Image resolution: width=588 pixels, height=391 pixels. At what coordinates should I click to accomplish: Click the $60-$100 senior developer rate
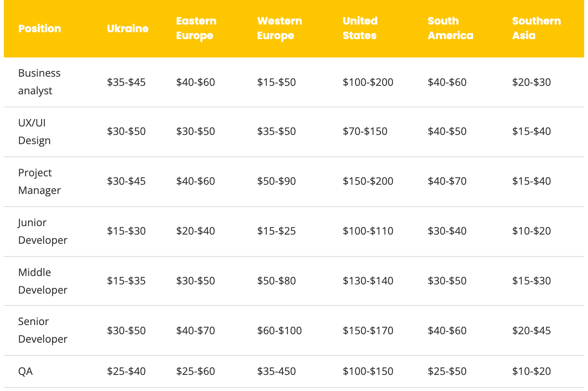[x=279, y=330]
